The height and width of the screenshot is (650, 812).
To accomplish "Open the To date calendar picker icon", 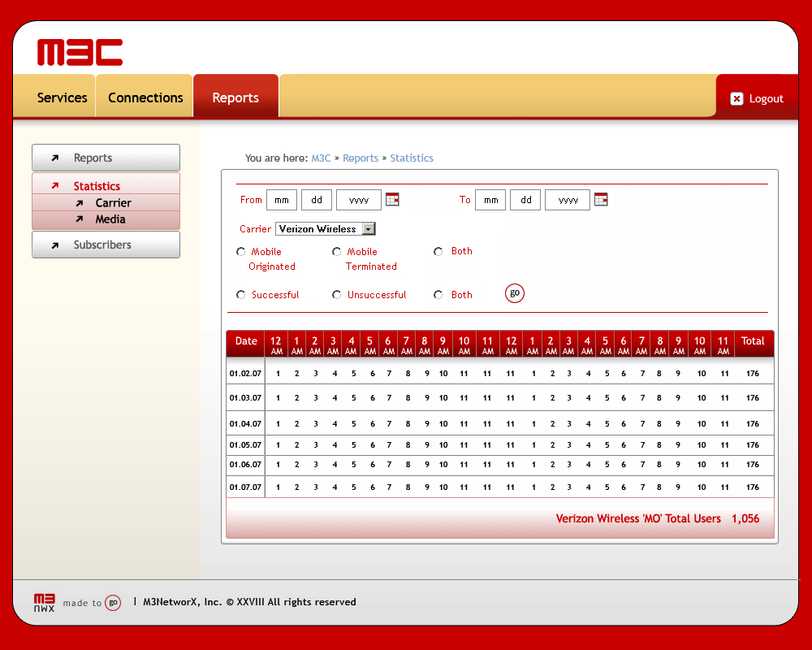I will point(601,200).
